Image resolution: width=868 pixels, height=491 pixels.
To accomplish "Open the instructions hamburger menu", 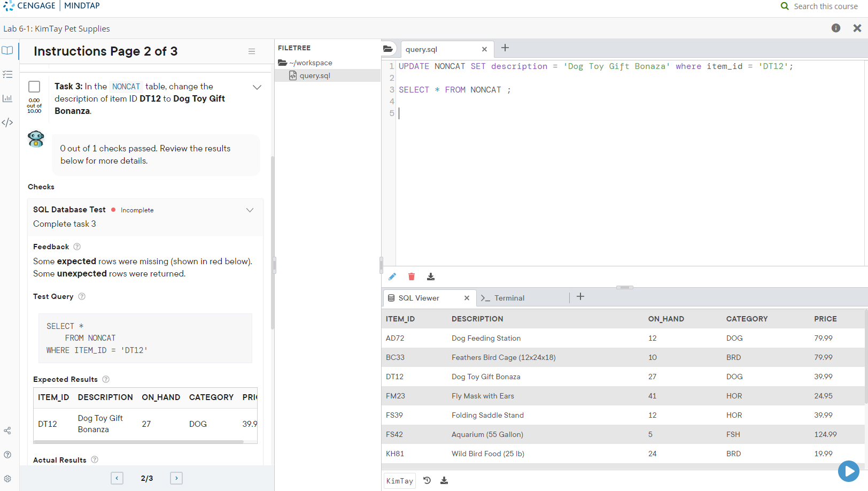I will pyautogui.click(x=252, y=51).
